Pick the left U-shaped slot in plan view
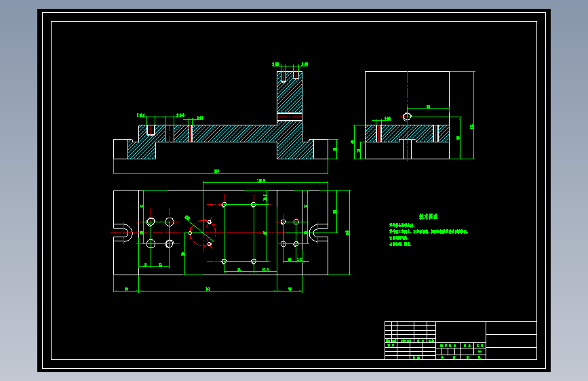The image size is (588, 381). (123, 233)
